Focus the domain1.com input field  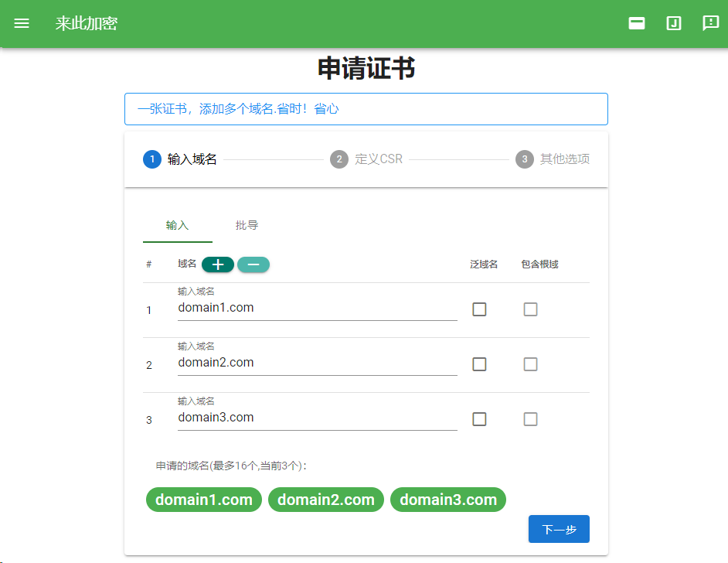[318, 308]
